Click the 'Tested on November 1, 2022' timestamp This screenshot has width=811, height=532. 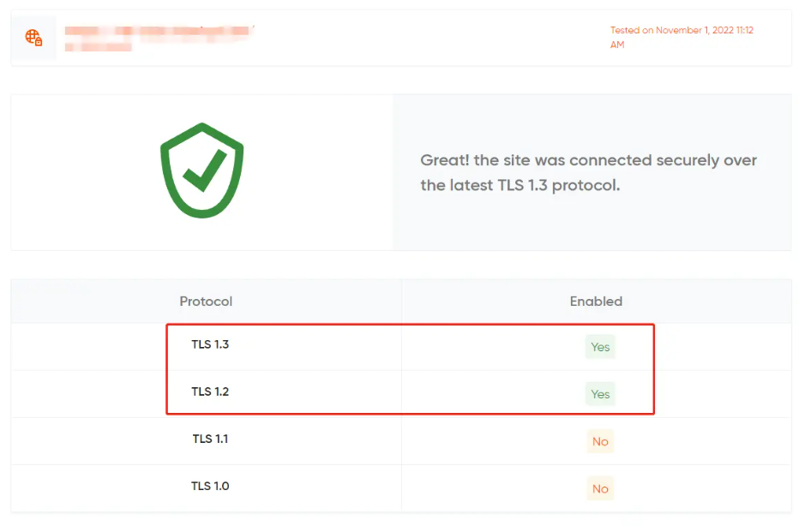pyautogui.click(x=681, y=30)
